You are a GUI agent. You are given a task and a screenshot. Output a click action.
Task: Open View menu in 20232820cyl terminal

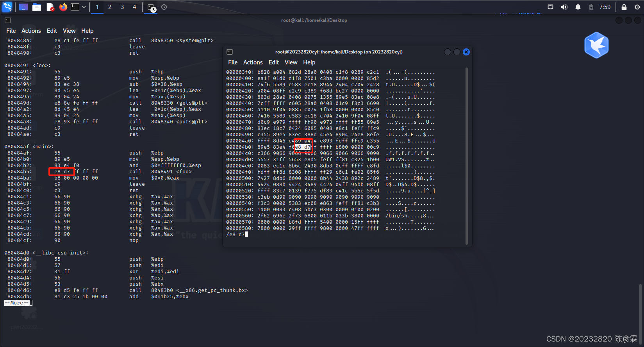[x=291, y=62]
